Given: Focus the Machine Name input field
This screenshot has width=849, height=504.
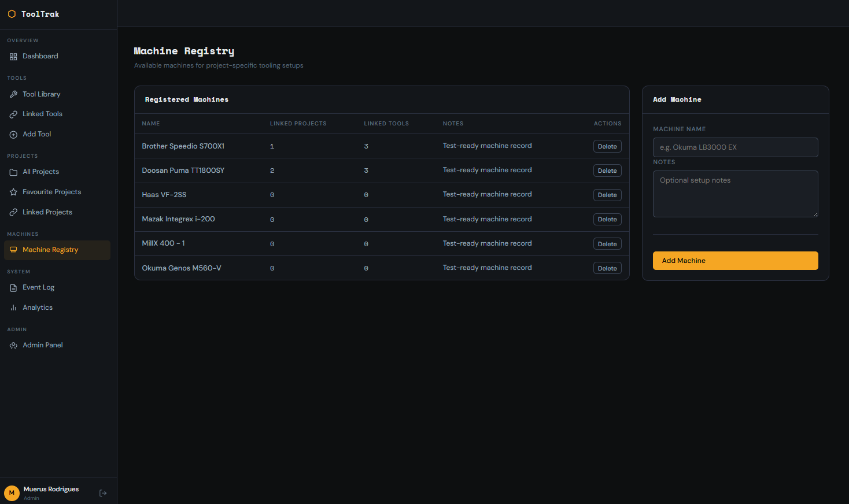Looking at the screenshot, I should (736, 147).
